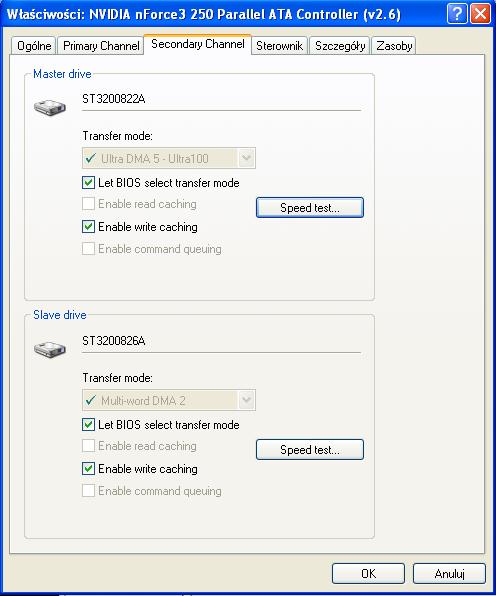Close the properties dialog with X
The image size is (496, 596).
click(x=480, y=14)
